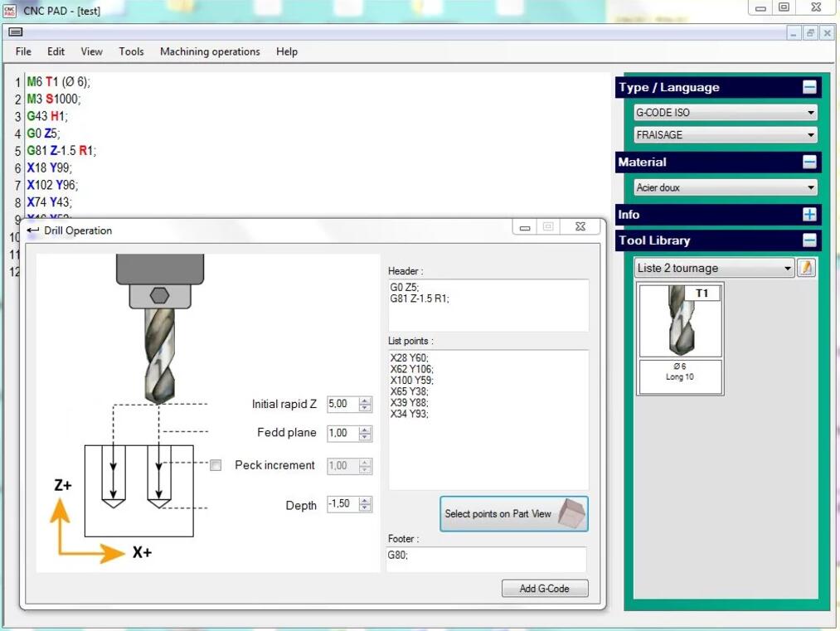The image size is (840, 631).
Task: Open the Edit menu
Action: coord(56,51)
